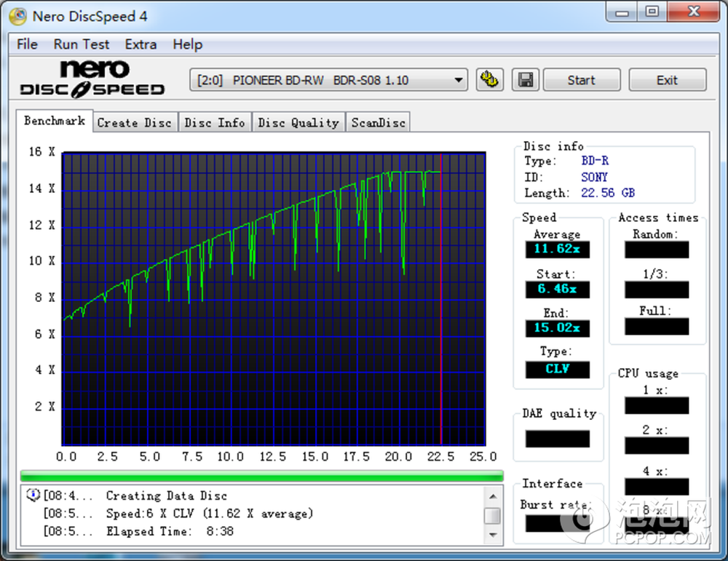
Task: Switch to the ScanDisc tab
Action: (x=378, y=122)
